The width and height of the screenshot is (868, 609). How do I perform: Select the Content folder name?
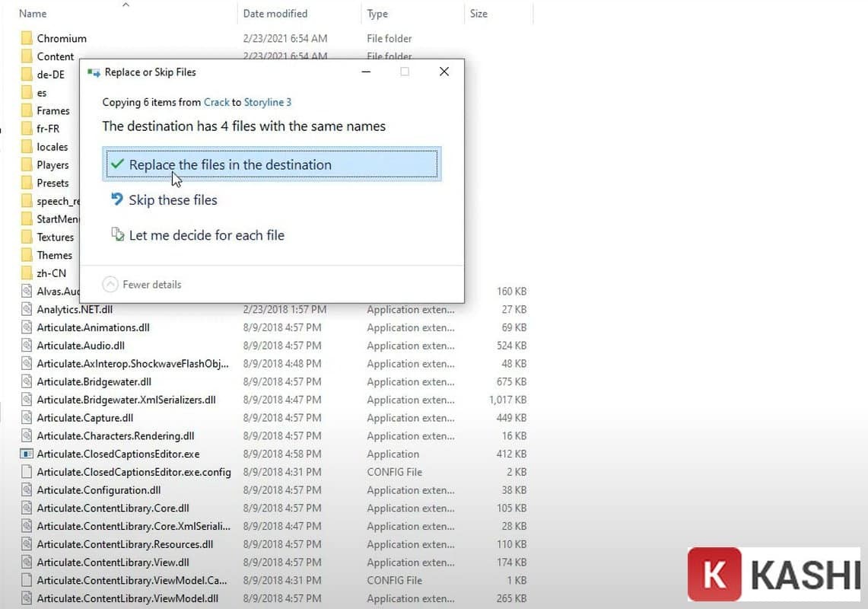(56, 56)
